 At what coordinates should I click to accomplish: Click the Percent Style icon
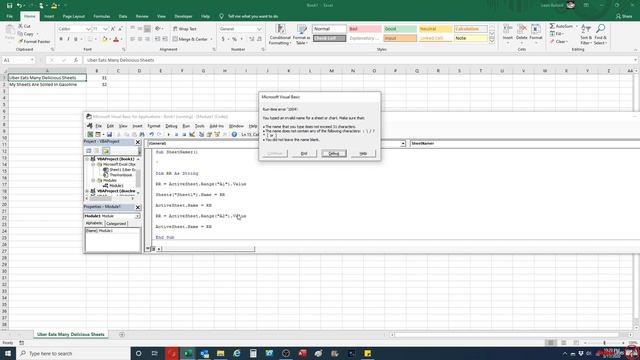pos(234,39)
